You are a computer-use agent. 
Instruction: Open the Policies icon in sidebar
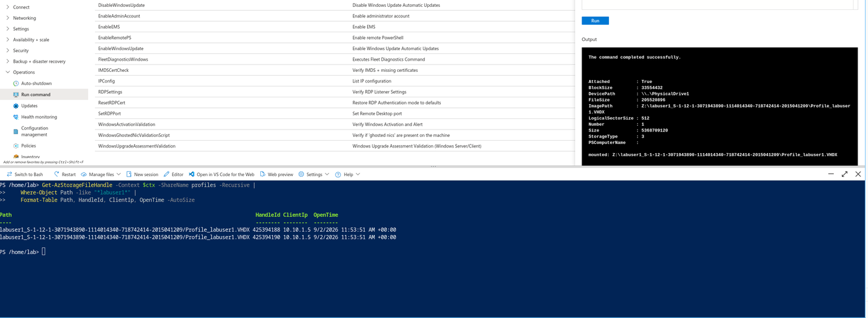(16, 146)
